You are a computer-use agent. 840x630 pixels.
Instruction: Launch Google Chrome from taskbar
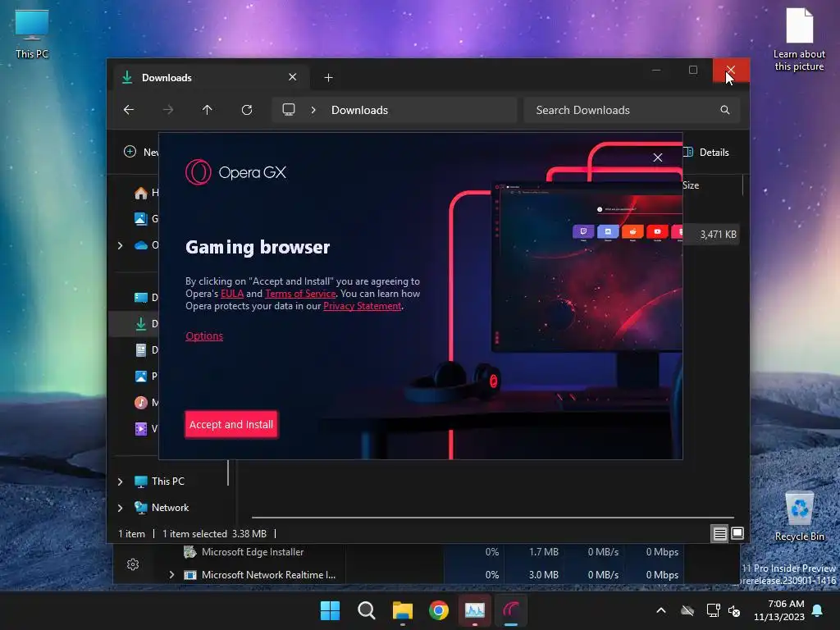tap(439, 610)
